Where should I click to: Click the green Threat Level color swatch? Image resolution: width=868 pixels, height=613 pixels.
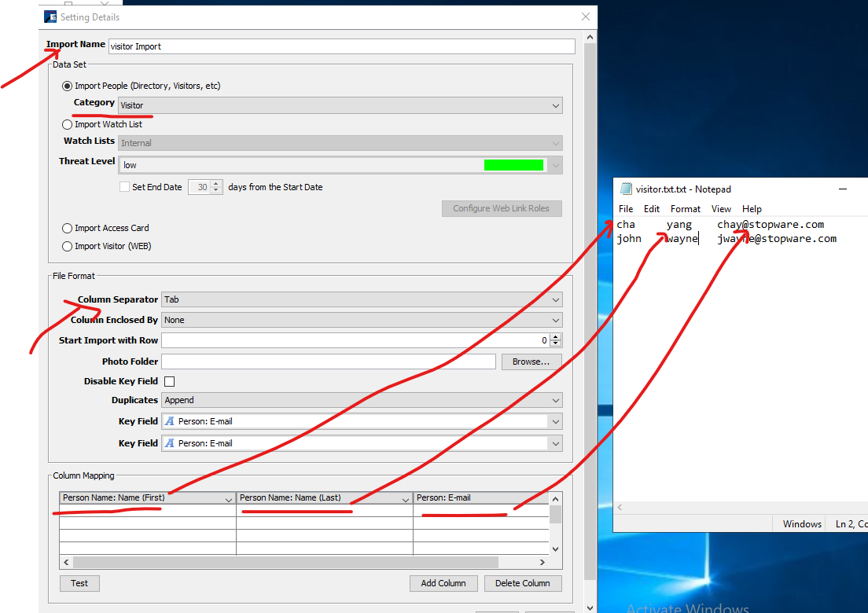[x=513, y=165]
